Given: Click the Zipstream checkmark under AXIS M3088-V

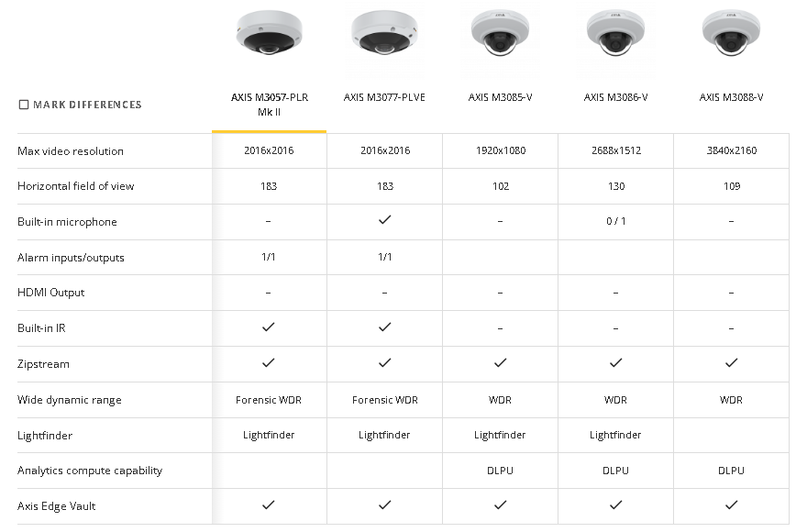Looking at the screenshot, I should 732,363.
